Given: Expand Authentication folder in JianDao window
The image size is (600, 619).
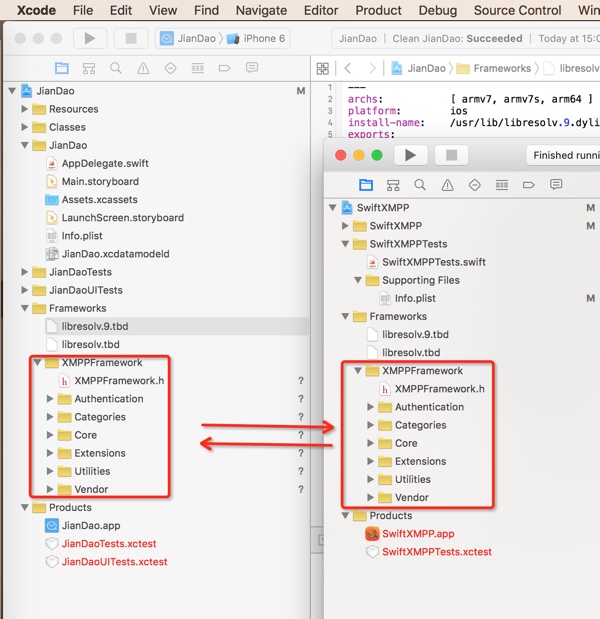Looking at the screenshot, I should coord(50,398).
